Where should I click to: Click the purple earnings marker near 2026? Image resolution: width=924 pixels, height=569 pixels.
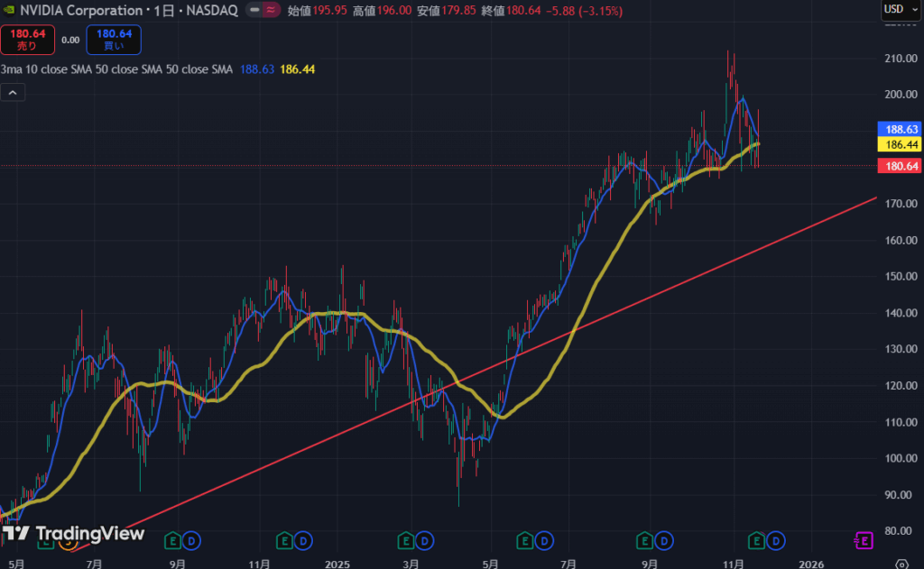(864, 540)
